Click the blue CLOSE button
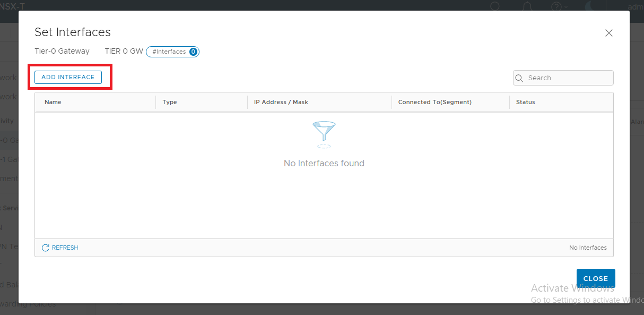 tap(596, 278)
